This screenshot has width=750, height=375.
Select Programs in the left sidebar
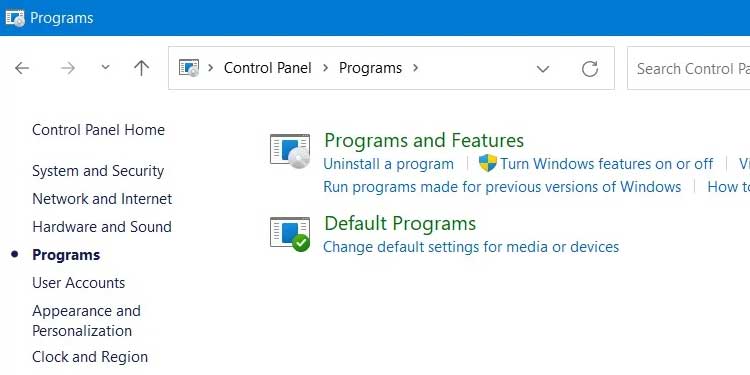click(x=66, y=255)
